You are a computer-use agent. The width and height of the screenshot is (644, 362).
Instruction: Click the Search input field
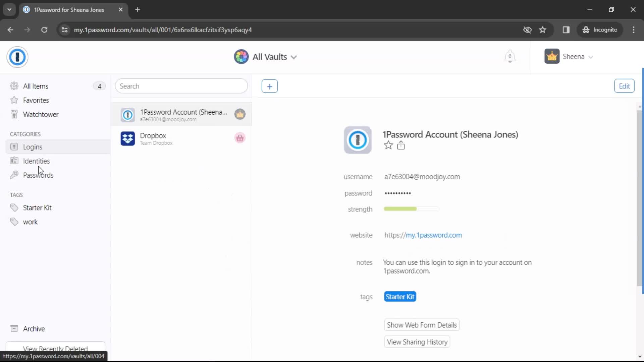point(181,86)
